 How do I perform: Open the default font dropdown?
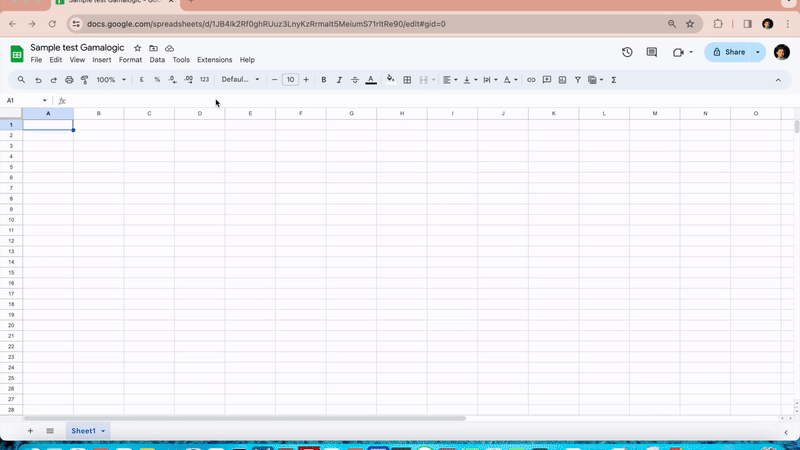pyautogui.click(x=240, y=80)
